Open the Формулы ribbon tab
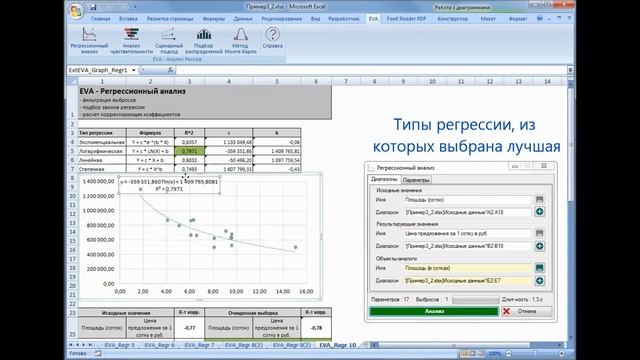Viewport: 640px width, 360px height. [x=213, y=19]
